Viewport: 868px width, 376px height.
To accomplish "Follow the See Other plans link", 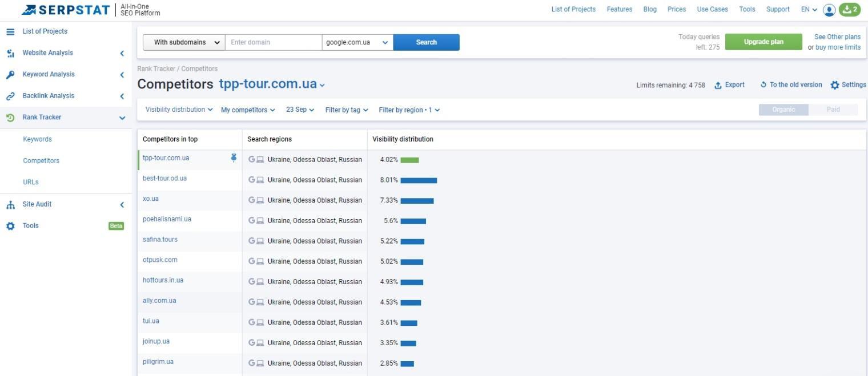I will (x=837, y=37).
